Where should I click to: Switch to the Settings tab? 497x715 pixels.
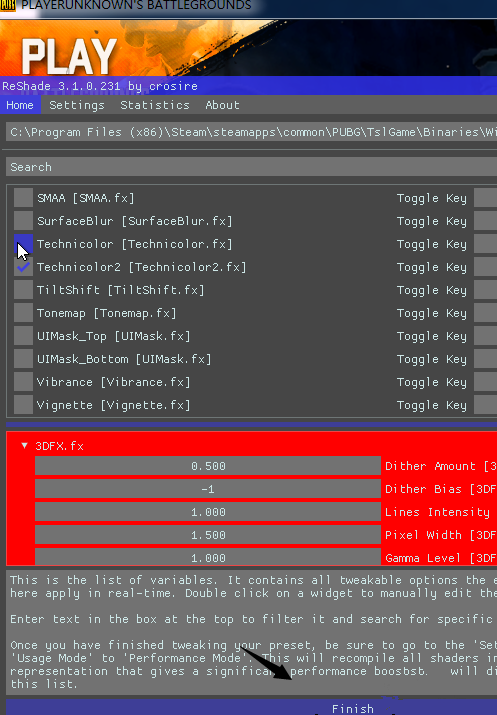(x=77, y=105)
